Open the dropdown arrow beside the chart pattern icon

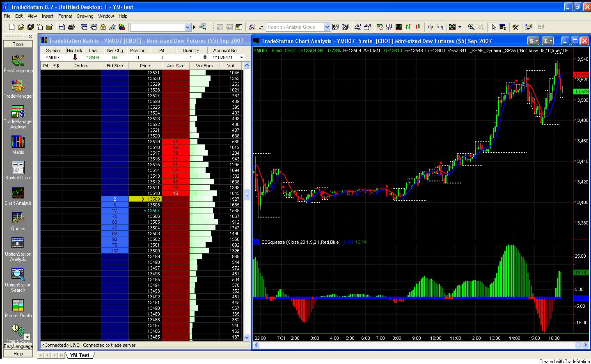tap(460, 27)
